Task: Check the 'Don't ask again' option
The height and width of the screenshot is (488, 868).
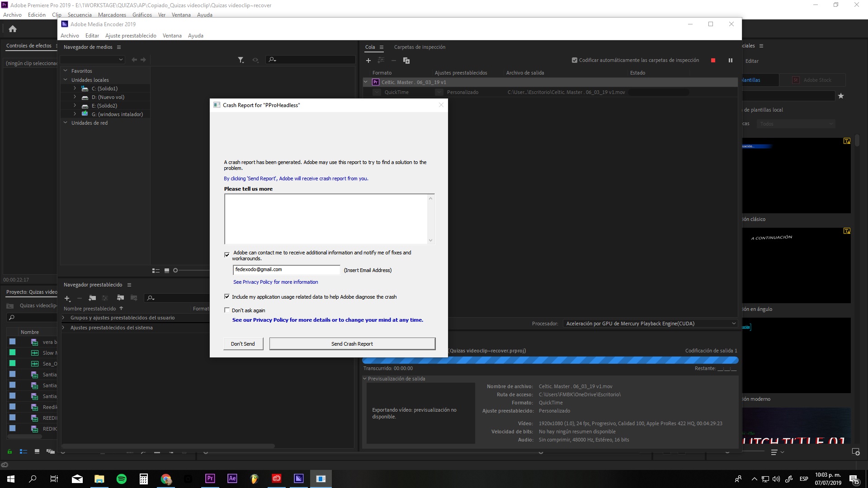Action: pos(227,310)
